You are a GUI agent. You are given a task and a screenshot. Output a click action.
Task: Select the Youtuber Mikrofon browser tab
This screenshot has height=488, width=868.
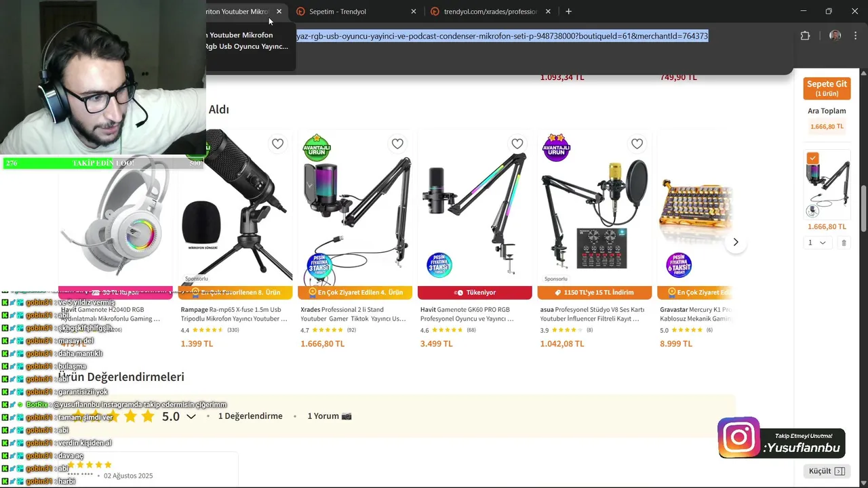[237, 12]
